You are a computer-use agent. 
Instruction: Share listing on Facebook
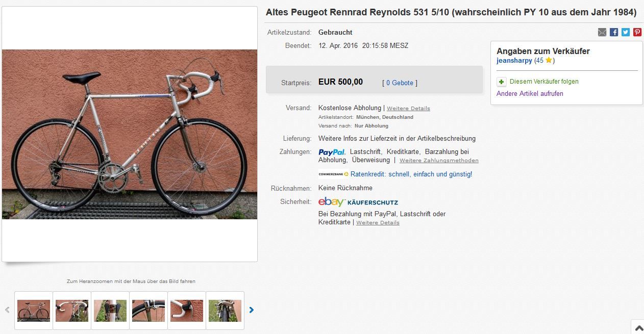click(614, 32)
